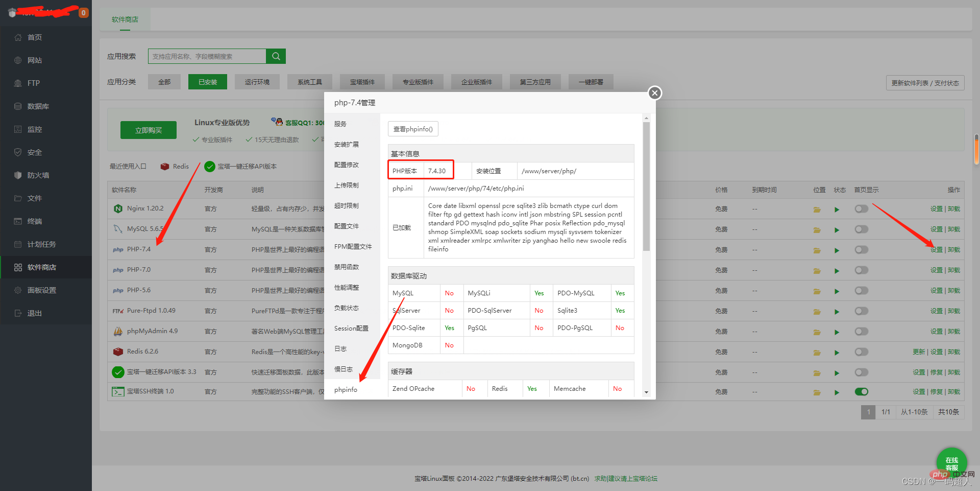This screenshot has height=491, width=980.
Task: Click 卸载 link for PHP-5.6 row
Action: (x=954, y=290)
